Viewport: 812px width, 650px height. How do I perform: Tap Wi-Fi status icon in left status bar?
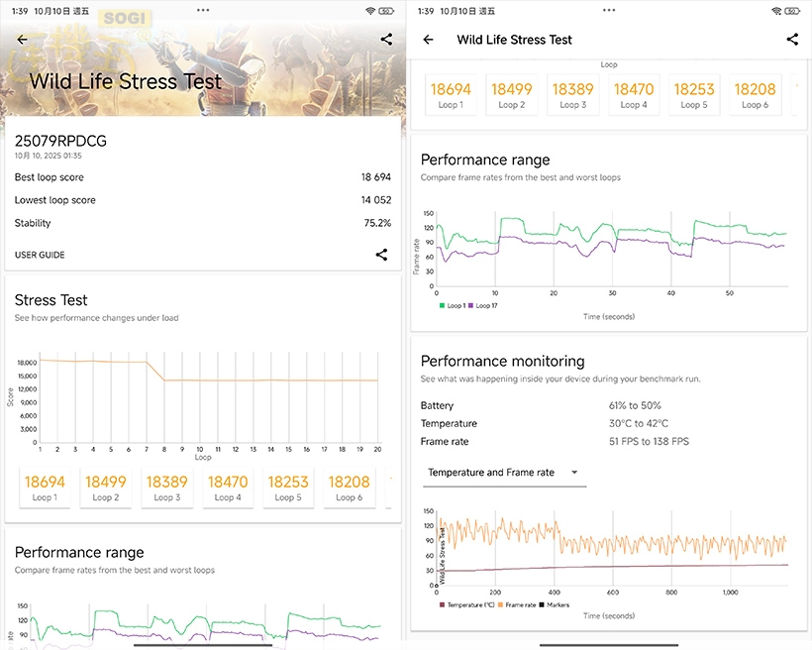(370, 11)
